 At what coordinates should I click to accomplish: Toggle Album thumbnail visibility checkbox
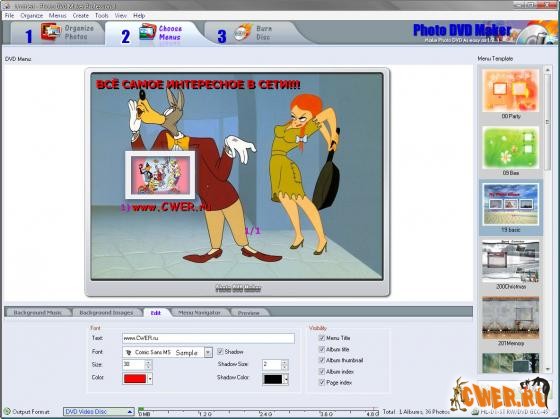pyautogui.click(x=321, y=360)
